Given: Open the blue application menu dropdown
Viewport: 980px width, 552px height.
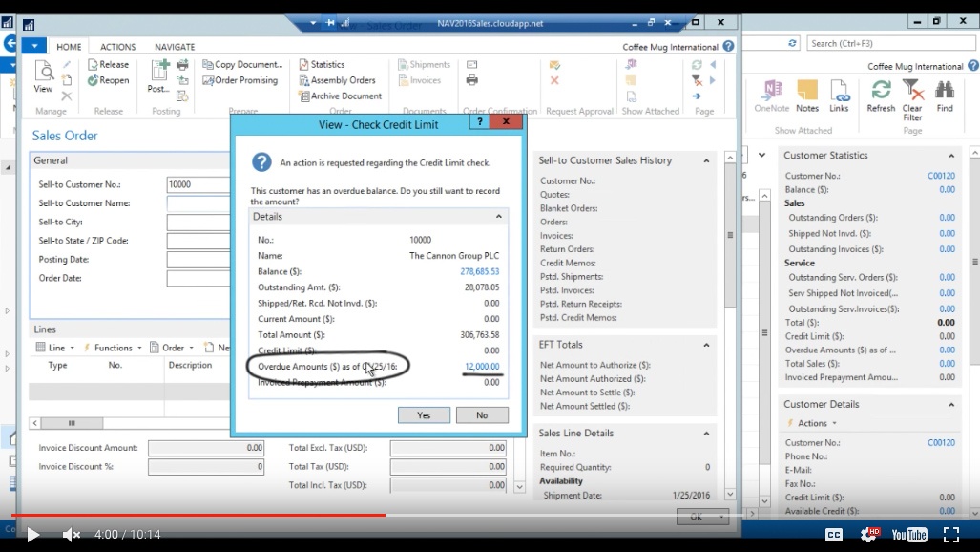Looking at the screenshot, I should coord(34,46).
